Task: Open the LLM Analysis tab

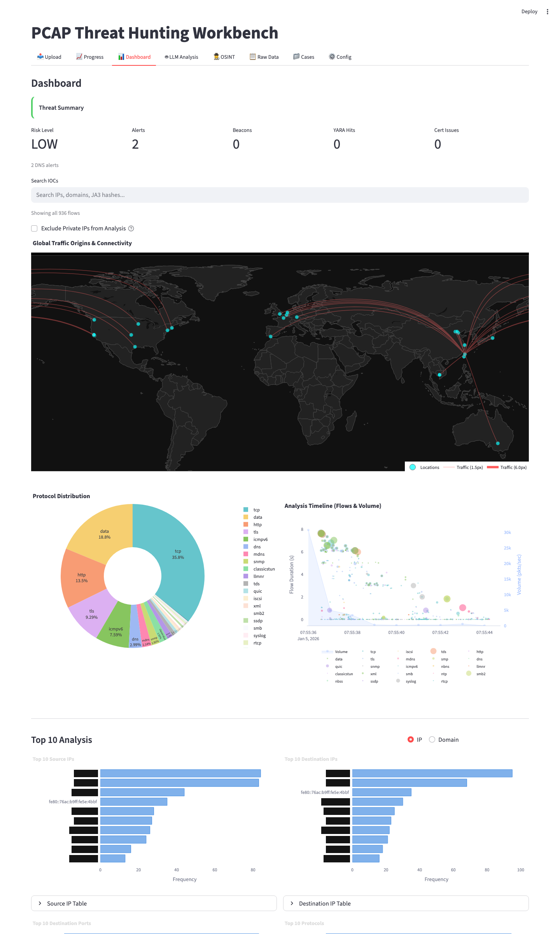Action: (x=181, y=57)
